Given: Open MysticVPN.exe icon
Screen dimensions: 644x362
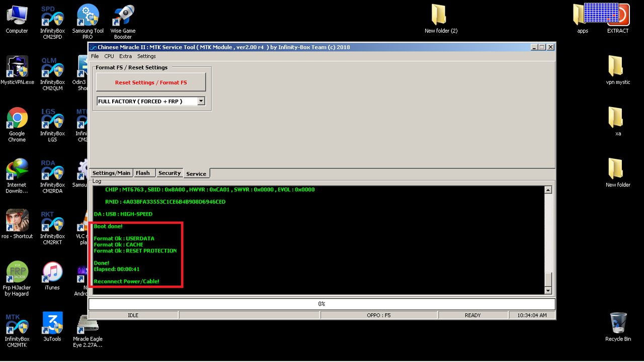Looking at the screenshot, I should click(x=17, y=70).
